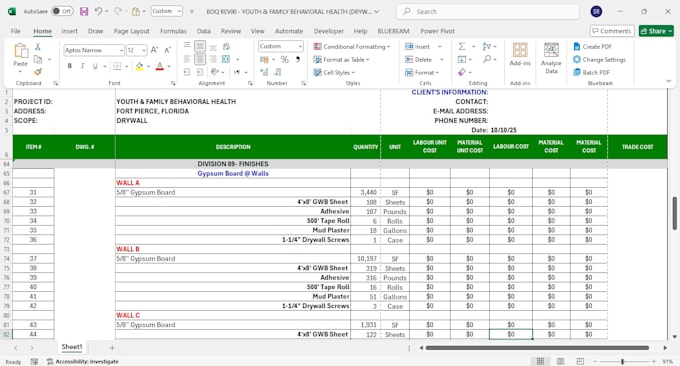This screenshot has width=680, height=366.
Task: Apply the yellow Fill Color
Action: pyautogui.click(x=139, y=66)
